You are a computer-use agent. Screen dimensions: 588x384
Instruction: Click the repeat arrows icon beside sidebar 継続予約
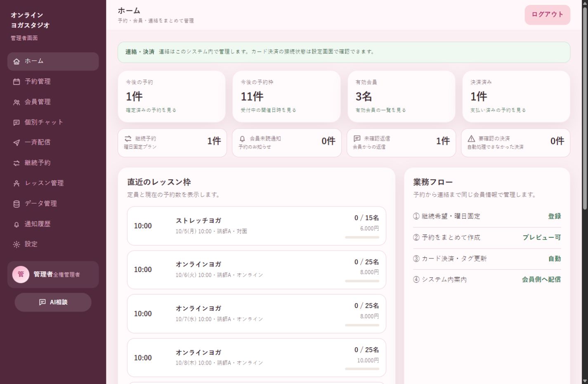click(x=17, y=163)
